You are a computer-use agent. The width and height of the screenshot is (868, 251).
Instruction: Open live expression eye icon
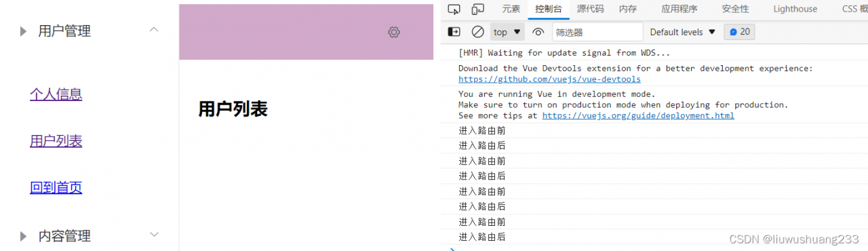(538, 32)
